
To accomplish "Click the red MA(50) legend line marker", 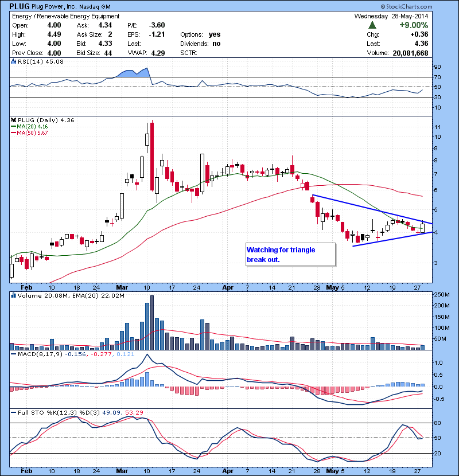I will 13,132.
